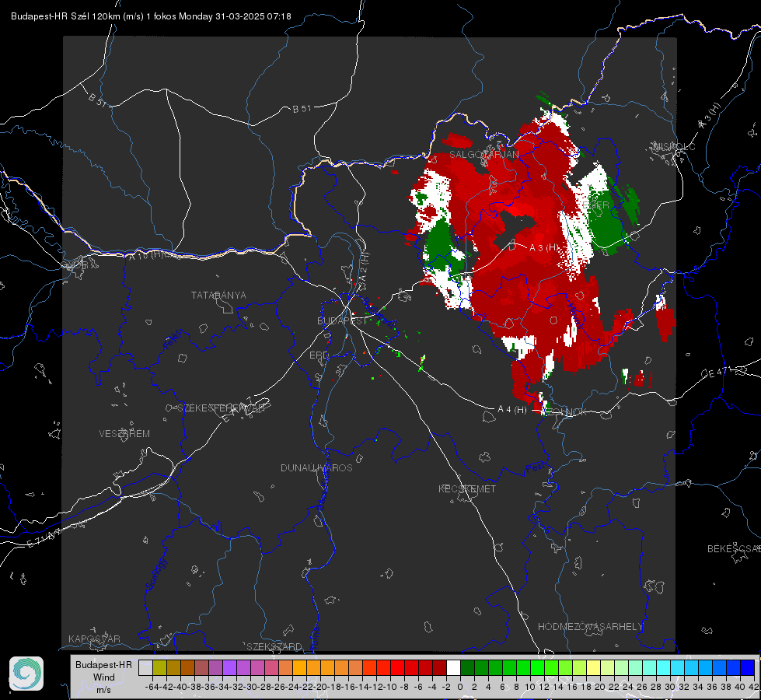This screenshot has width=761, height=700.
Task: Pick the bright green swatch between 10 and 12
Action: [x=537, y=667]
